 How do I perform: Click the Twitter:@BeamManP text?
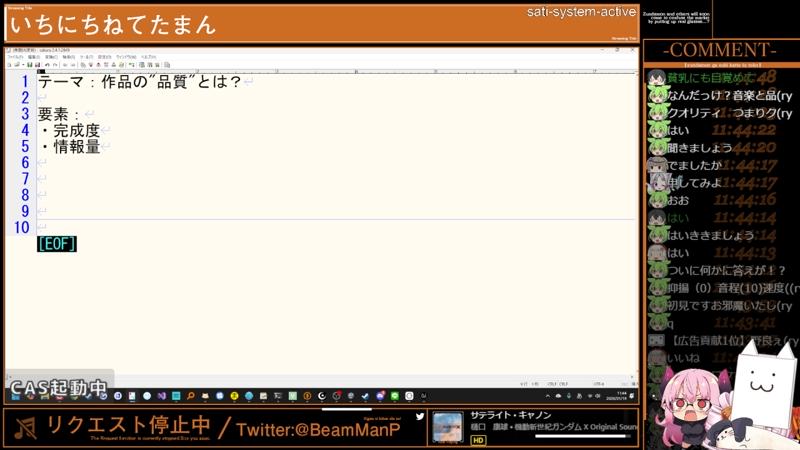pyautogui.click(x=318, y=430)
